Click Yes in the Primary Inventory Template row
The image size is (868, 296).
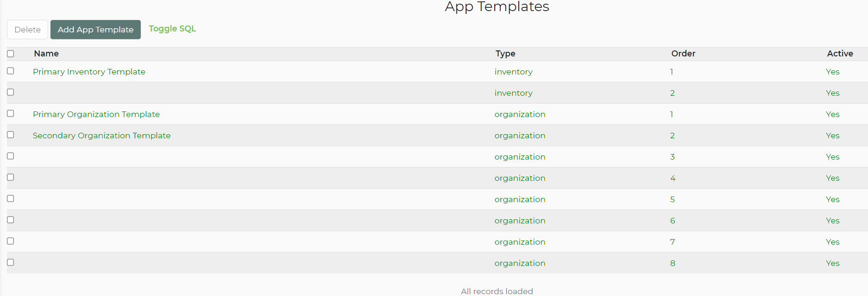coord(832,72)
